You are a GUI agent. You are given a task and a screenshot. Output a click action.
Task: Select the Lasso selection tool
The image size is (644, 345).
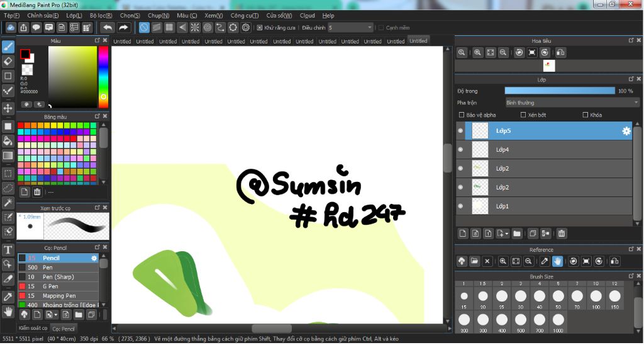tap(8, 188)
